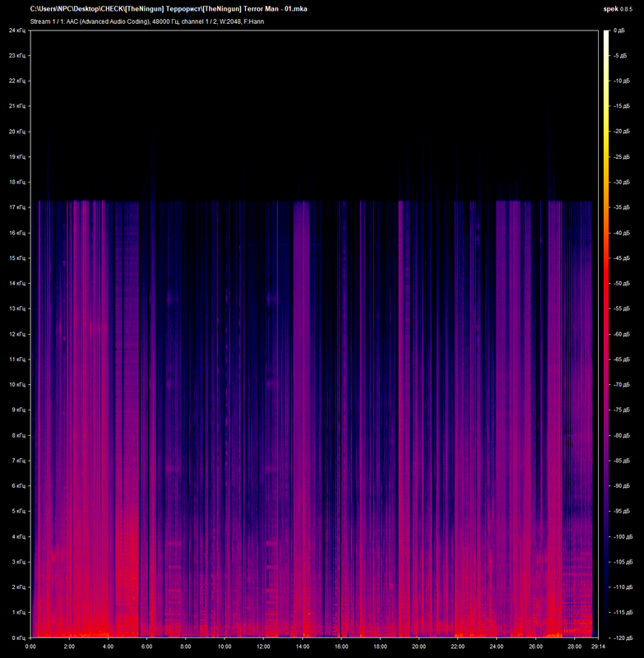The height and width of the screenshot is (658, 644).
Task: Click the -80 дБ level scale label
Action: pos(622,435)
